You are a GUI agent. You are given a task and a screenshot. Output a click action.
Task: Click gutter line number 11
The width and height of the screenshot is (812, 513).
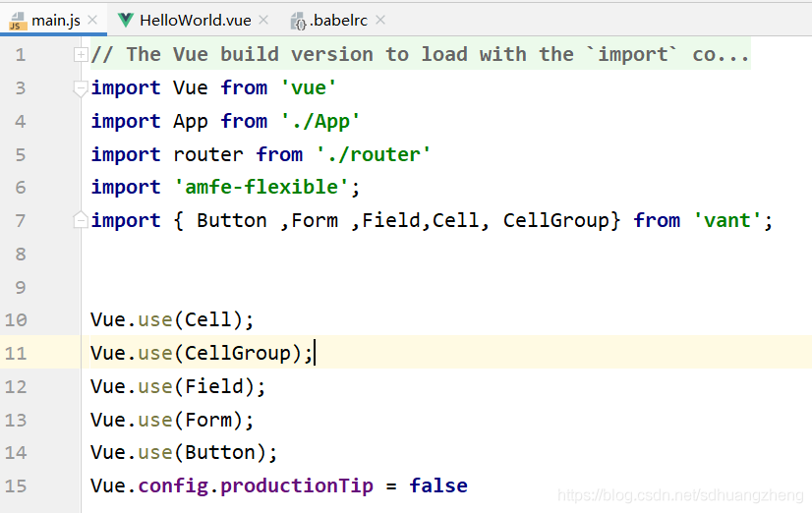[16, 353]
